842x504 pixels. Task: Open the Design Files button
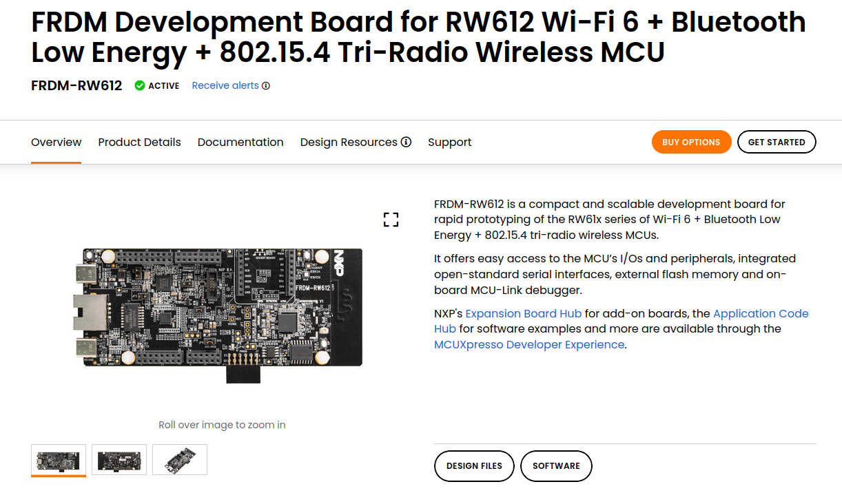pos(474,466)
